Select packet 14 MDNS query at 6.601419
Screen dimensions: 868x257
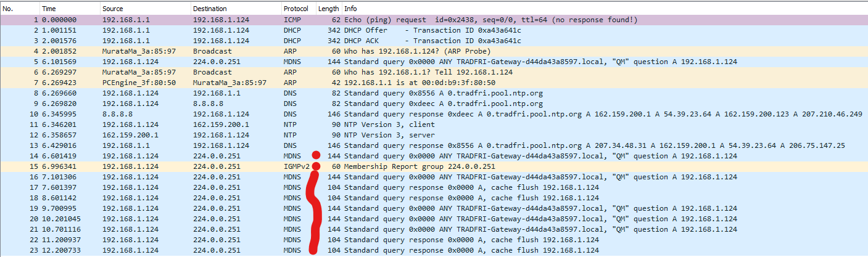click(434, 156)
